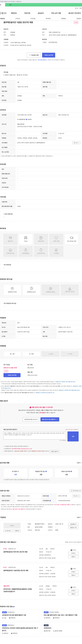Click the 건물 내부 경사로 icon
Screen dimensions: 82x644
(70, 290)
